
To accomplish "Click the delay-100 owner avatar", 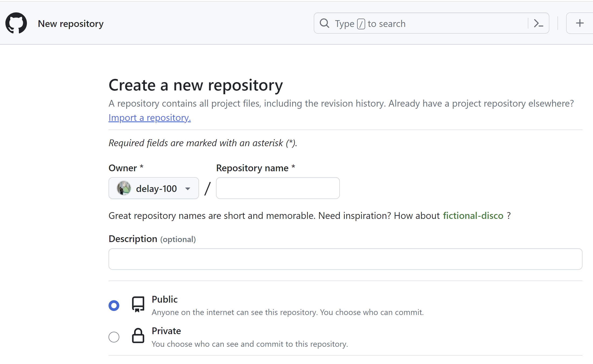I will tap(124, 188).
